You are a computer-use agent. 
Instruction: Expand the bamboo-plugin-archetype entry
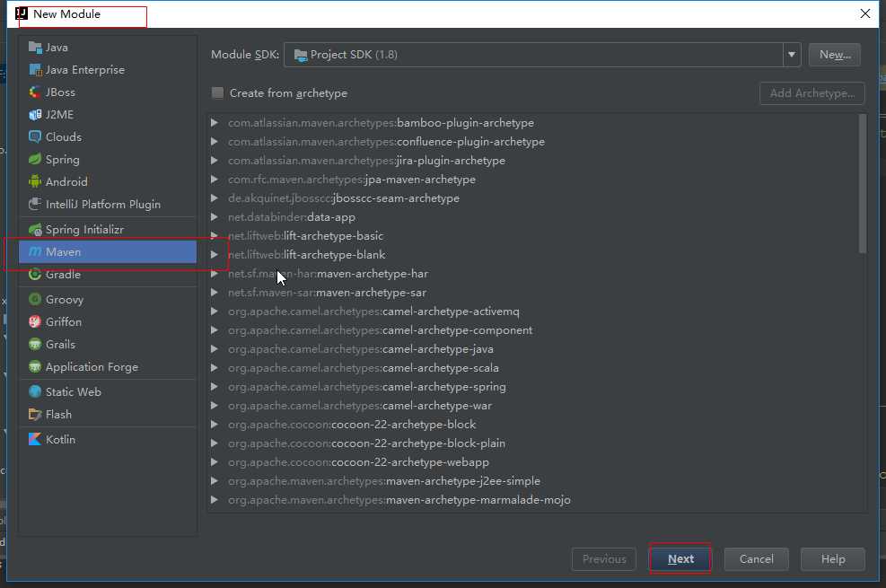[x=215, y=123]
